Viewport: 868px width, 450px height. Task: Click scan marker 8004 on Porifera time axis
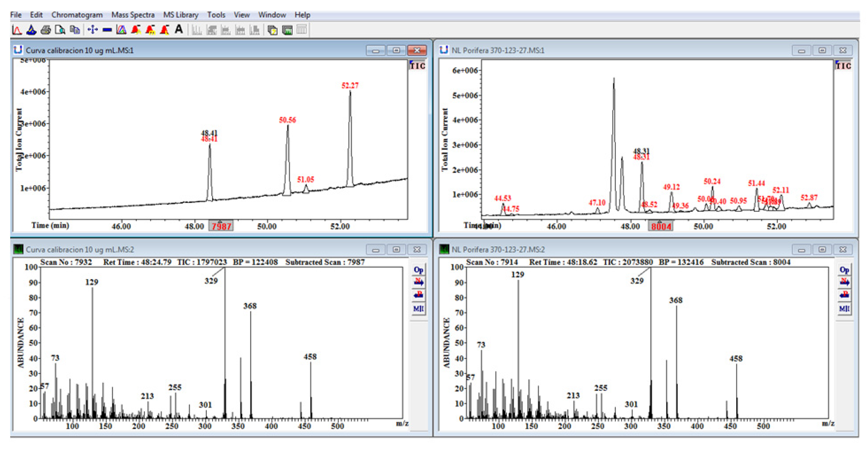tap(661, 226)
